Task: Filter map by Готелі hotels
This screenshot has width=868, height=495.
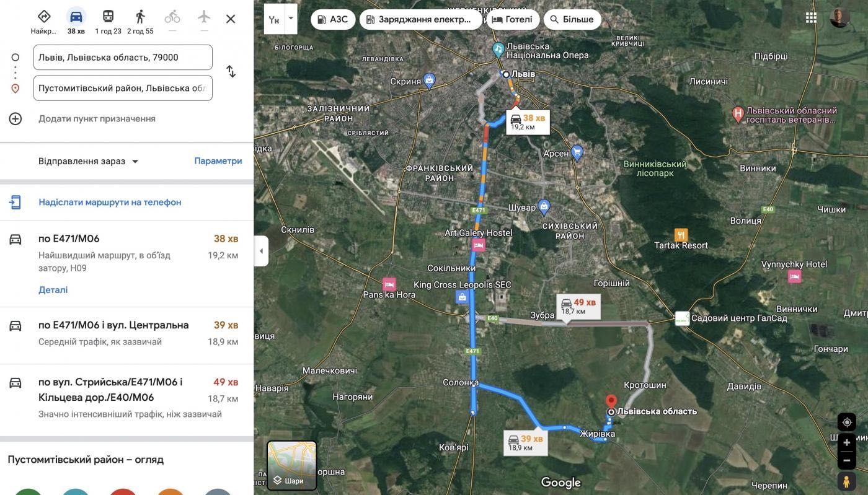Action: click(512, 19)
